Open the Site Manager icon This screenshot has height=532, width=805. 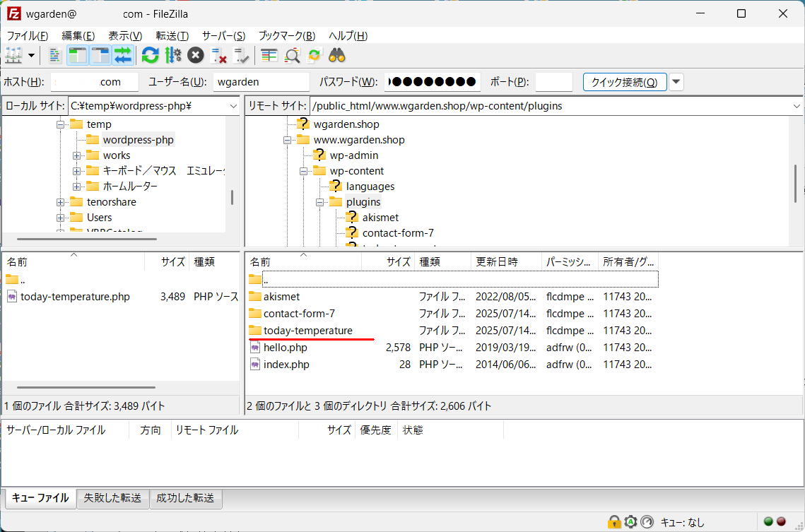(x=14, y=55)
